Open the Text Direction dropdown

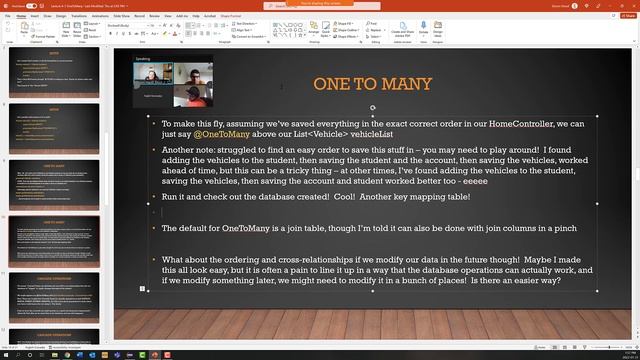244,24
